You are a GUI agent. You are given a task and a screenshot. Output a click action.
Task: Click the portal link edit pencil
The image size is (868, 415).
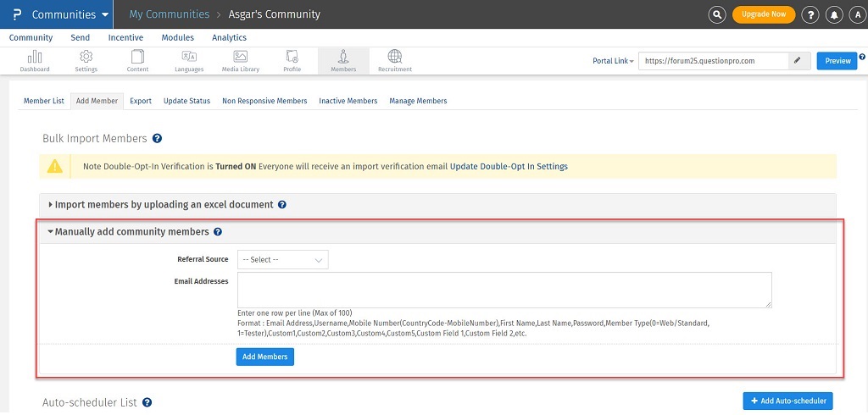pos(797,61)
